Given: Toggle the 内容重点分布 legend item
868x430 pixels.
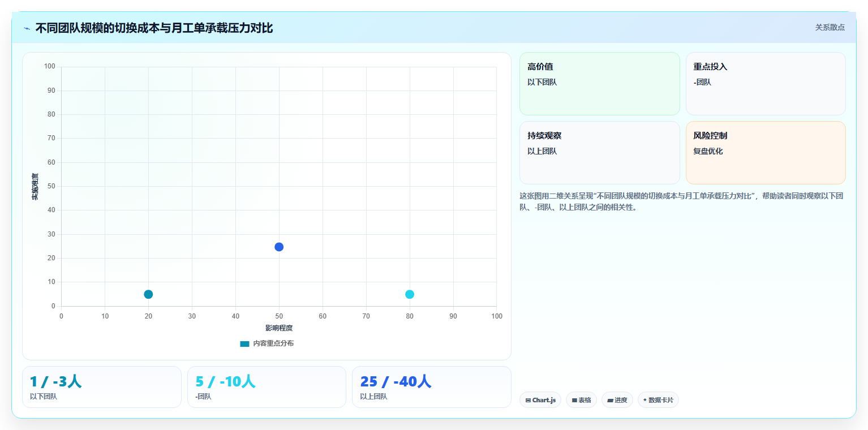Looking at the screenshot, I should [x=267, y=343].
